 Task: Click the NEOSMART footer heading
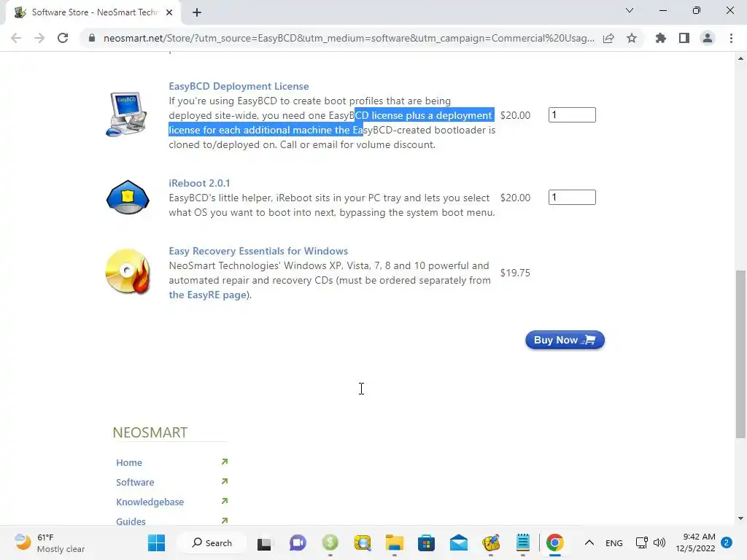150,432
